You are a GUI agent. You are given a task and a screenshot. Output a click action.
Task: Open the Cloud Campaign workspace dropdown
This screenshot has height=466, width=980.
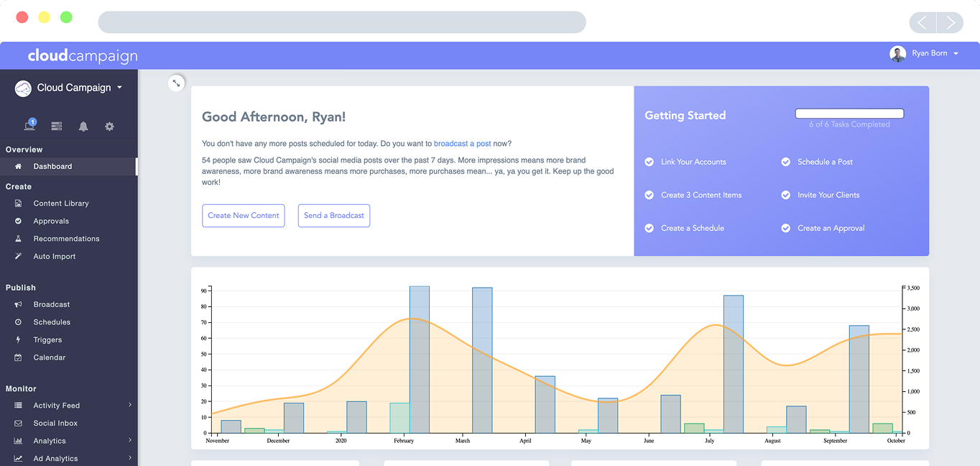point(119,88)
